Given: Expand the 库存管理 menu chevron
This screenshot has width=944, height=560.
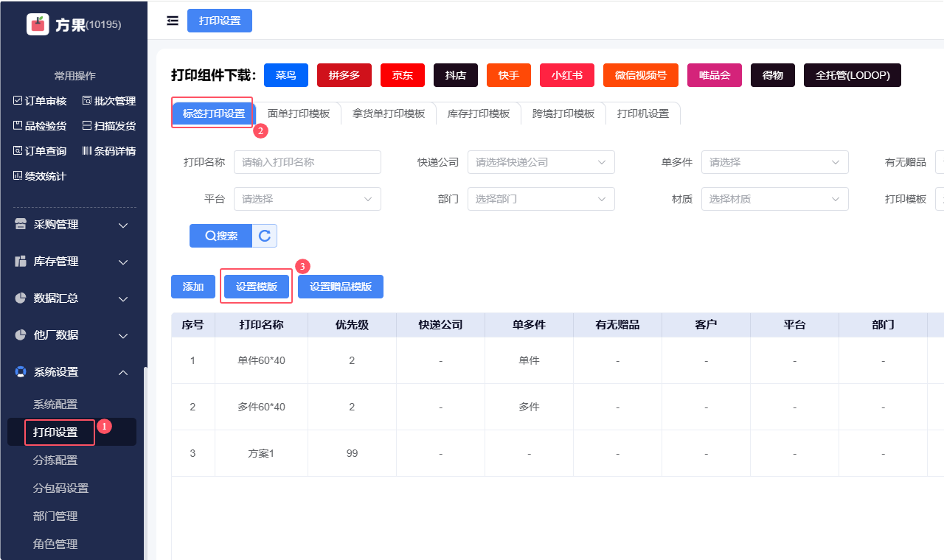Looking at the screenshot, I should [x=123, y=262].
